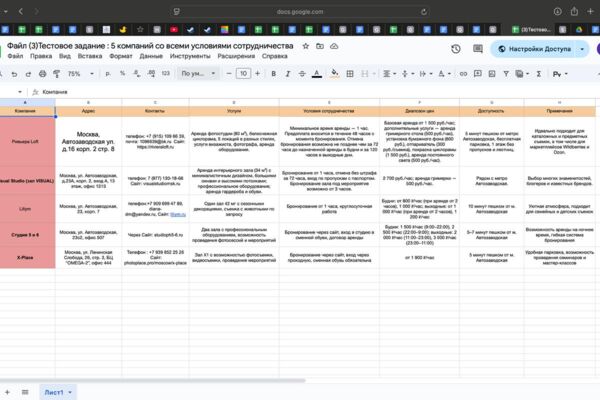The image size is (600, 400).
Task: Toggle the filter on
Action: [x=506, y=74]
